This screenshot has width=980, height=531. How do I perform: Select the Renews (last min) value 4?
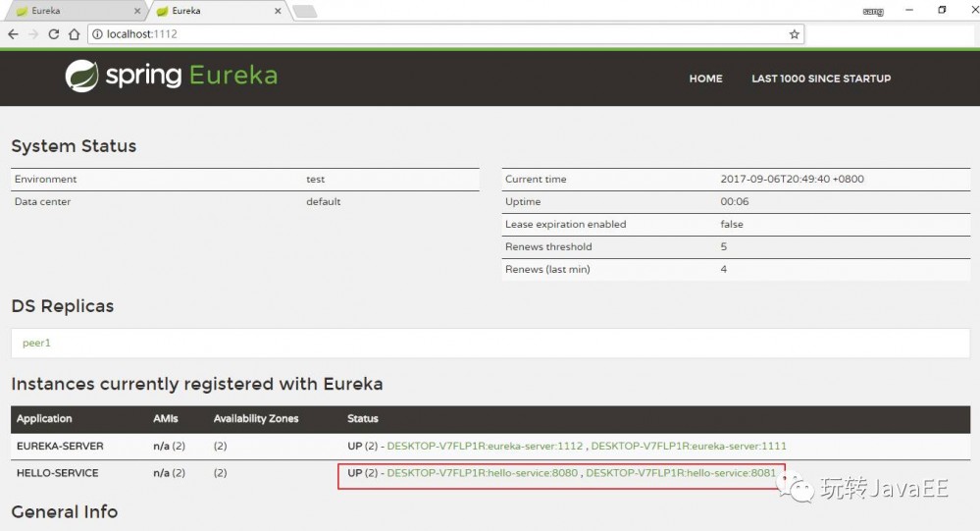point(724,269)
